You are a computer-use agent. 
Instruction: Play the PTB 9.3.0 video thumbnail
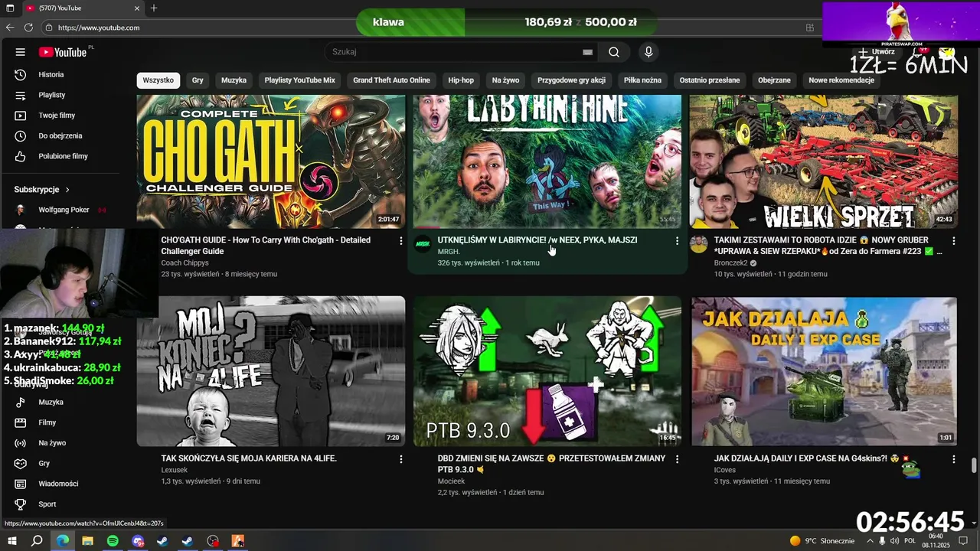point(547,371)
